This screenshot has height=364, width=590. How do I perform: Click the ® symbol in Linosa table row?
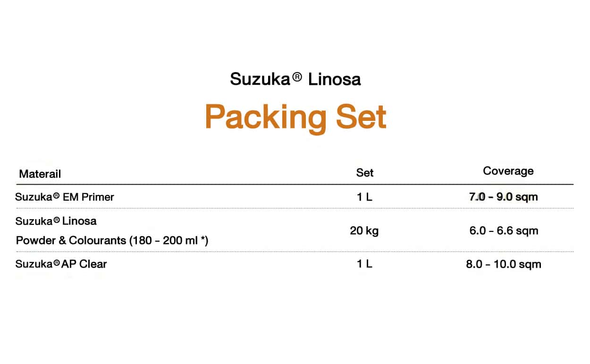pyautogui.click(x=57, y=220)
